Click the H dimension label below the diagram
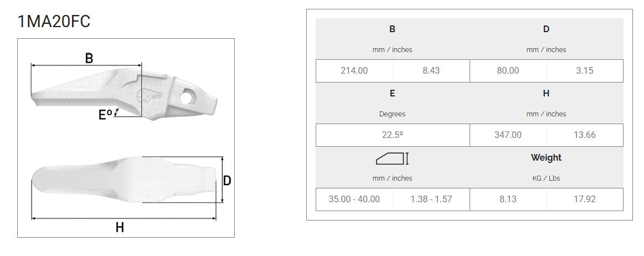Viewport: 644px width, 256px height. [x=120, y=227]
